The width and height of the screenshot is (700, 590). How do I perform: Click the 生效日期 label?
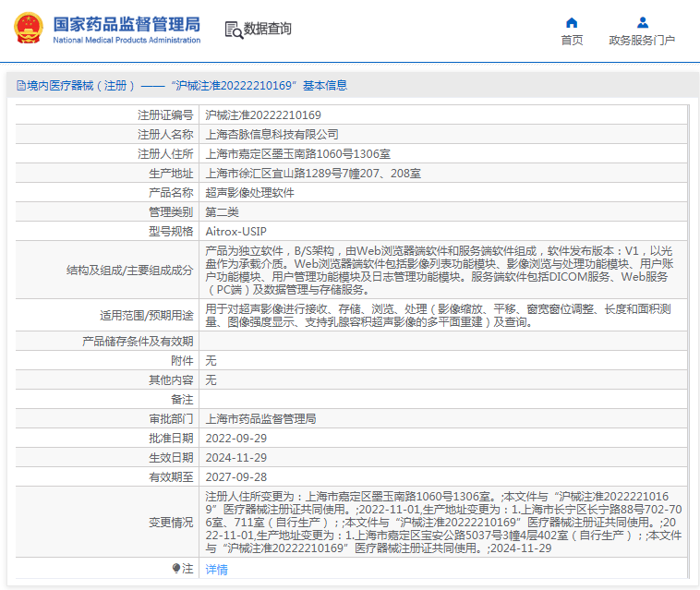[171, 458]
